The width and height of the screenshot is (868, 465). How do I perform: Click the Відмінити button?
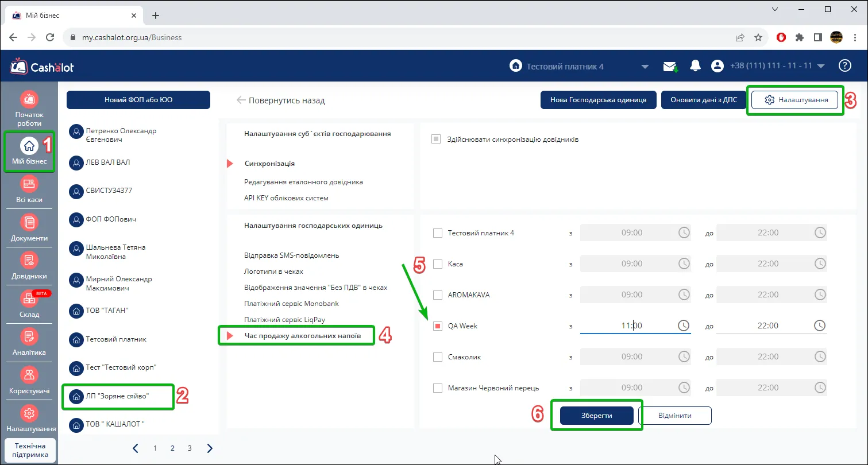[x=675, y=416]
